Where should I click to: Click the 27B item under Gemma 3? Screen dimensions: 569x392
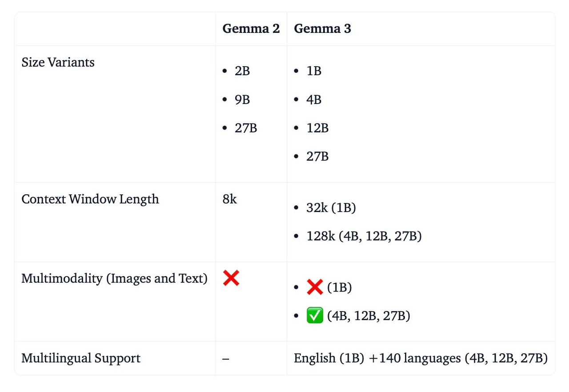coord(317,156)
